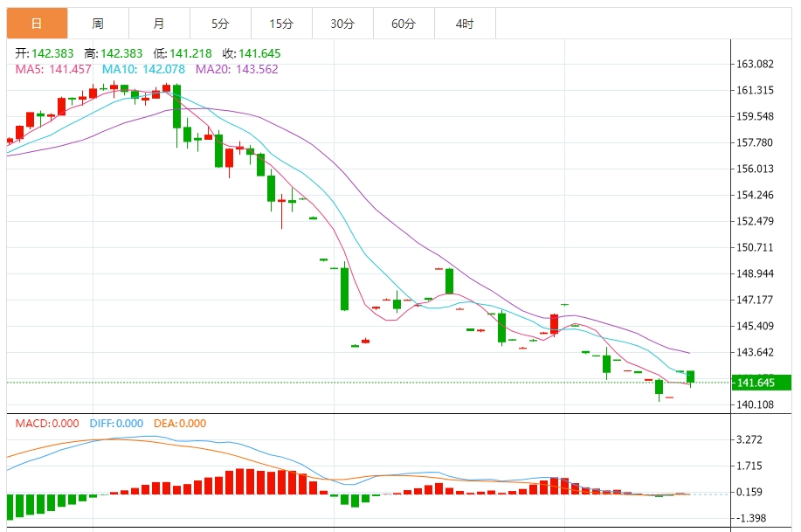This screenshot has height=532, width=801.
Task: Open the 60分 interval tab
Action: [x=404, y=24]
